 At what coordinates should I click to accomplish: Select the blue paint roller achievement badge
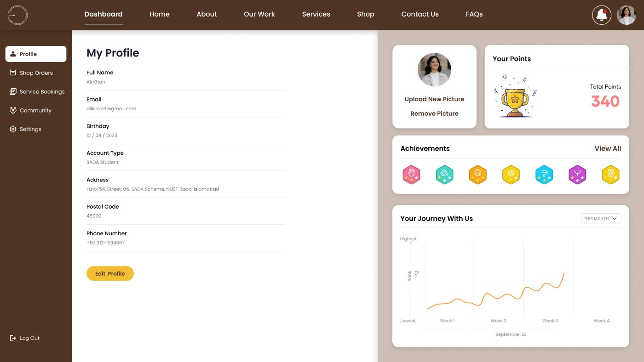pos(544,175)
